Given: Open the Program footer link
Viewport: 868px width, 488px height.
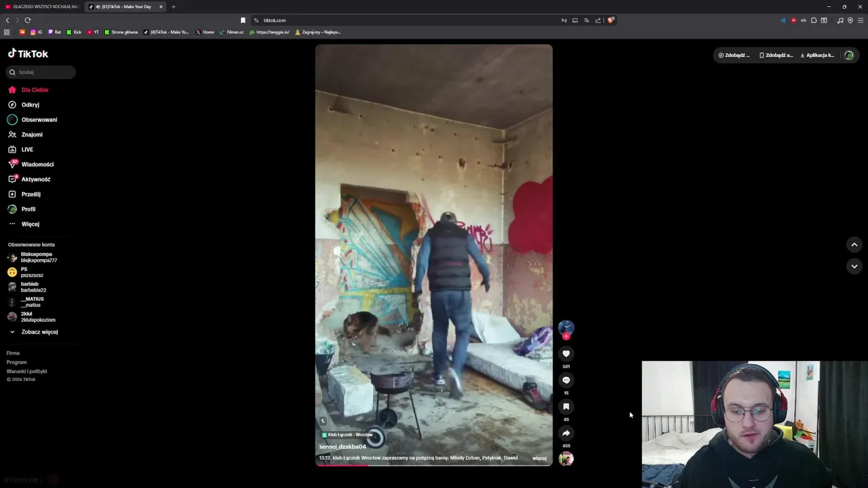Looking at the screenshot, I should 16,362.
